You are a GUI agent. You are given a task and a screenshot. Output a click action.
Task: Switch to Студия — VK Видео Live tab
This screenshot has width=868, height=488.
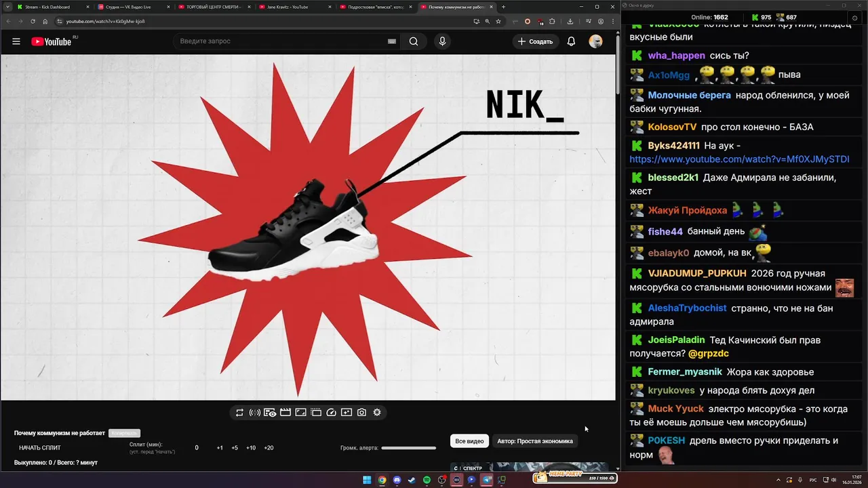tap(134, 7)
